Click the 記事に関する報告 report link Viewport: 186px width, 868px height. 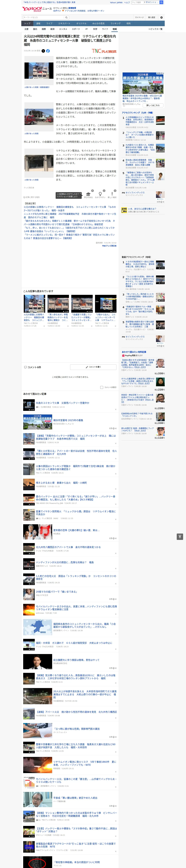point(32,197)
